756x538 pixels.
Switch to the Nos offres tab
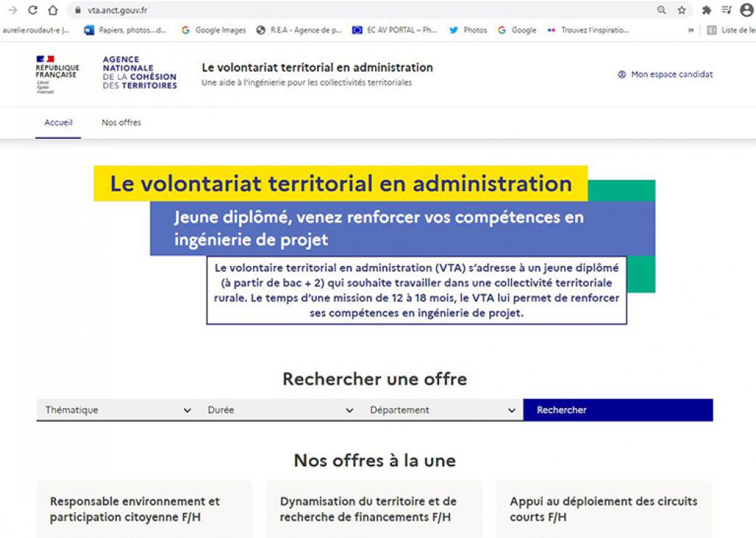(x=121, y=122)
